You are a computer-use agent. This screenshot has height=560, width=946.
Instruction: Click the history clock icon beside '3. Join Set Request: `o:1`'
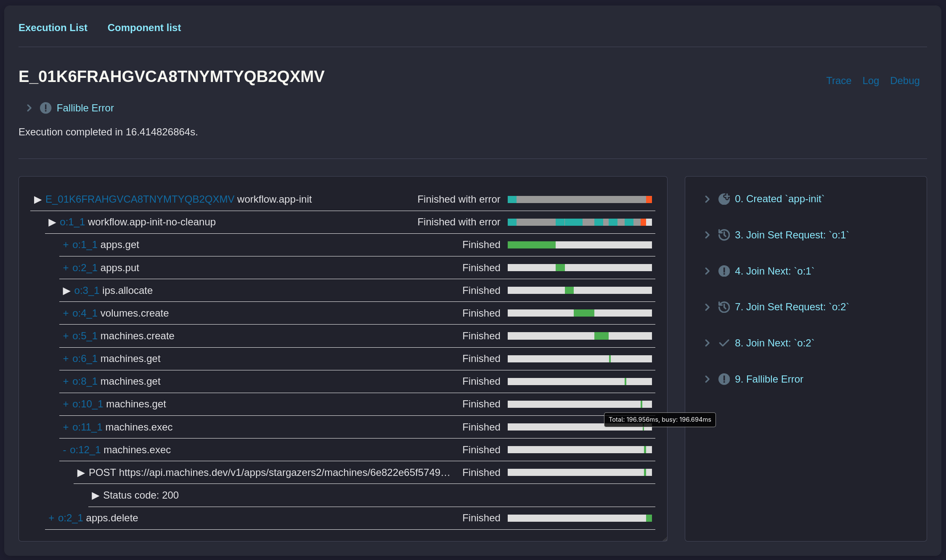(723, 235)
